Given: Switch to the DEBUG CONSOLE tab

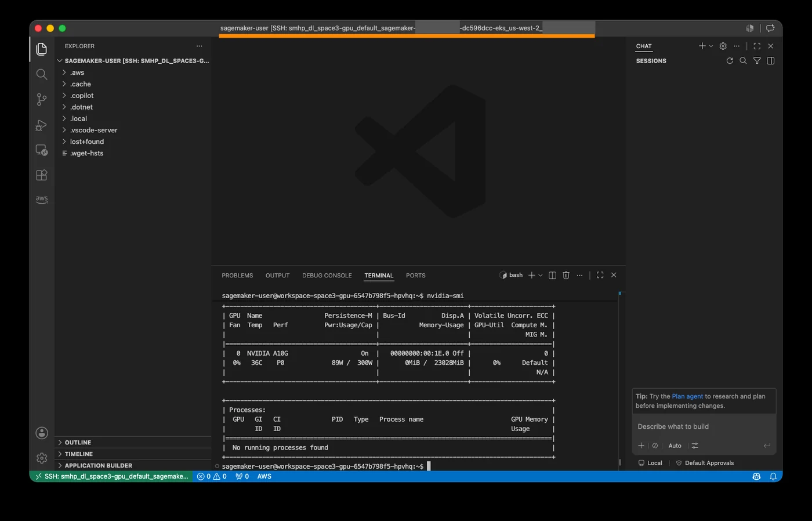Looking at the screenshot, I should pos(327,276).
